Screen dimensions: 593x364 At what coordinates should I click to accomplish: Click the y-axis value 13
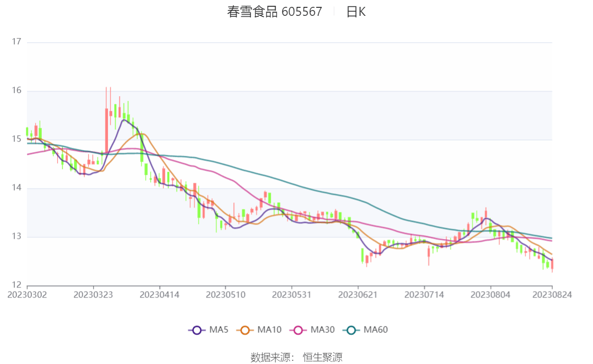(16, 236)
